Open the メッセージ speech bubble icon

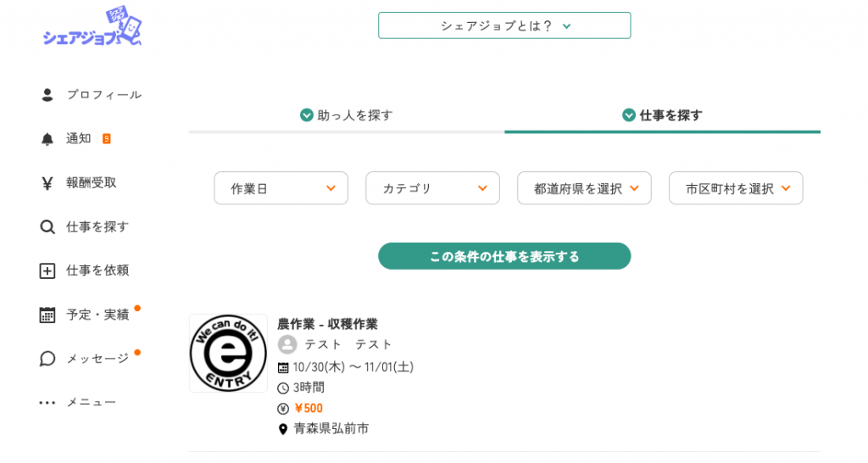click(x=47, y=359)
